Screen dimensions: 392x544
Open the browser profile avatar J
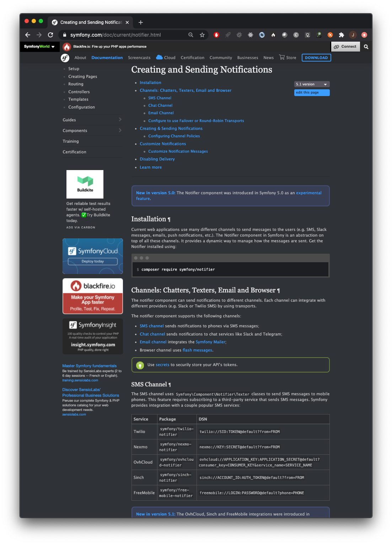point(353,35)
